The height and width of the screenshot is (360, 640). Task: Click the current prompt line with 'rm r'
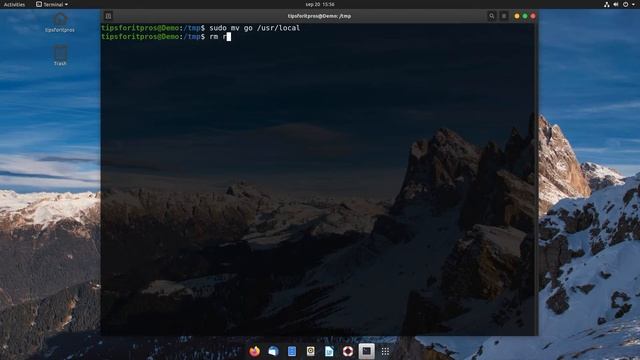166,37
